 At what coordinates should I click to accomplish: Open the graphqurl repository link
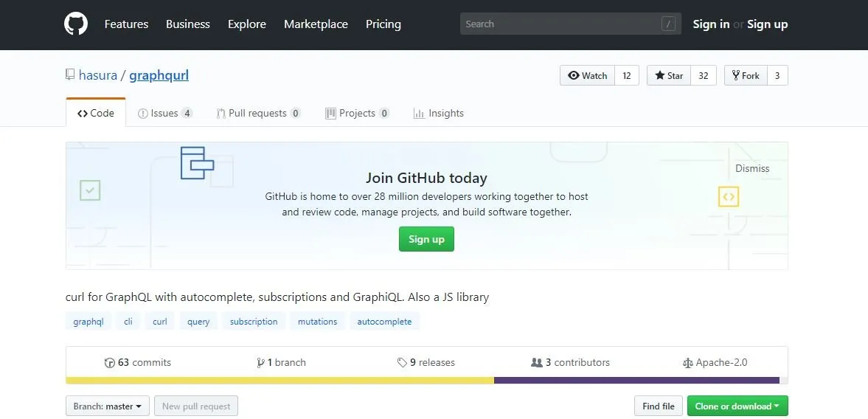pos(159,75)
